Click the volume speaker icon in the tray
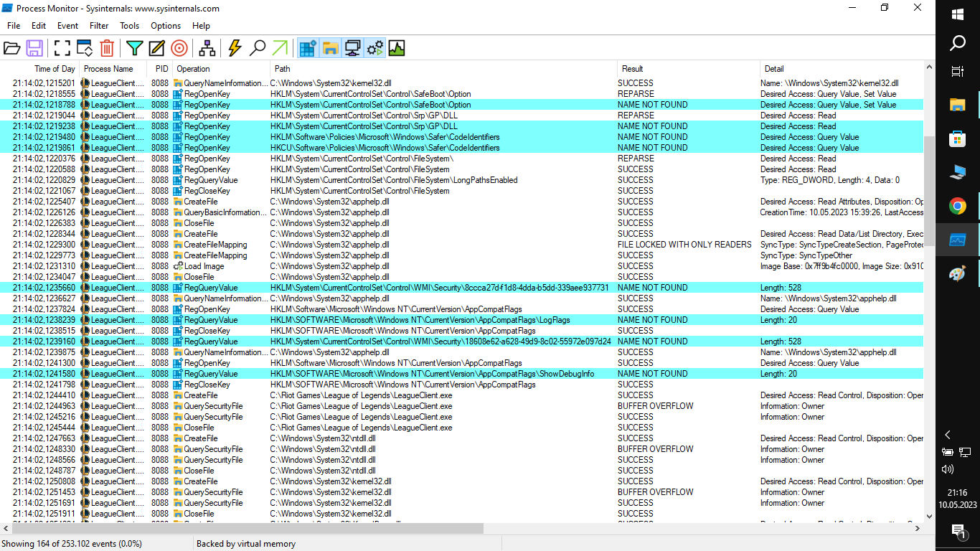The image size is (980, 551). click(948, 469)
